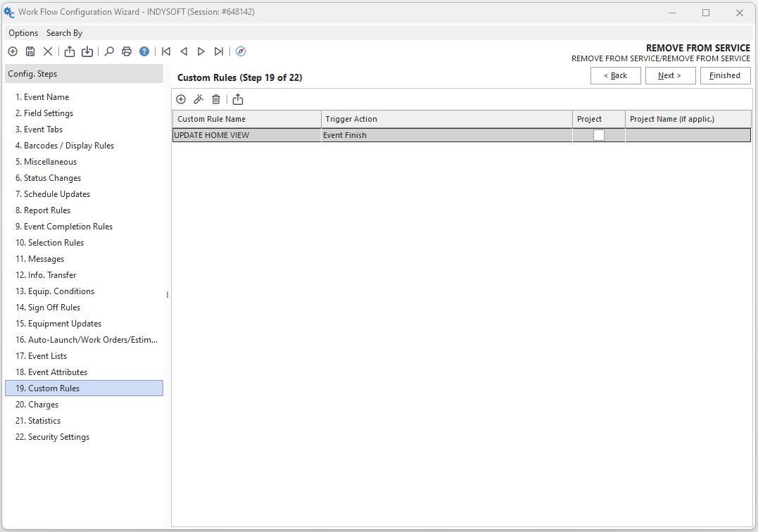Open search with the magnifier icon
Viewport: 758px width, 532px height.
tap(109, 51)
